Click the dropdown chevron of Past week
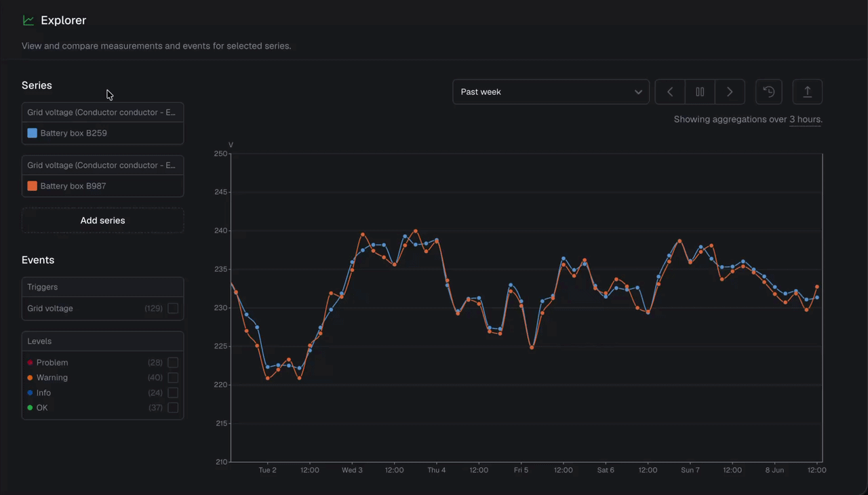Screen dimensions: 868x495 point(638,92)
